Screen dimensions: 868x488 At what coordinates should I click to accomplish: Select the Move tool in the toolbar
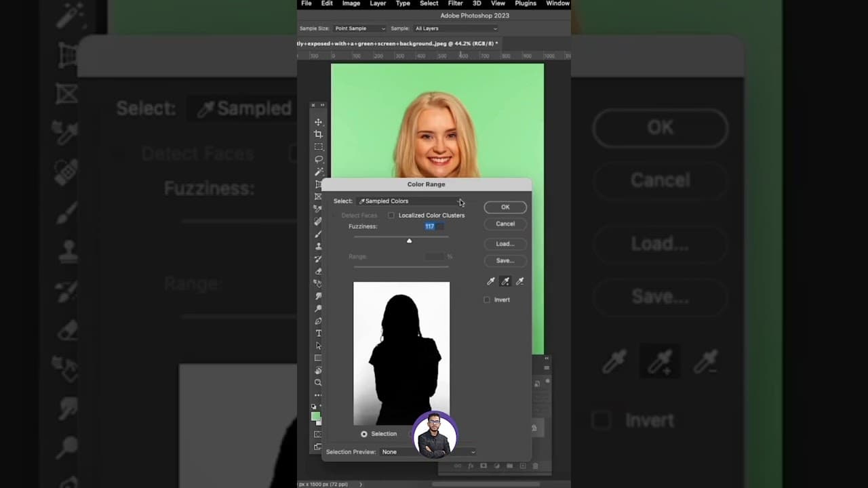click(318, 122)
